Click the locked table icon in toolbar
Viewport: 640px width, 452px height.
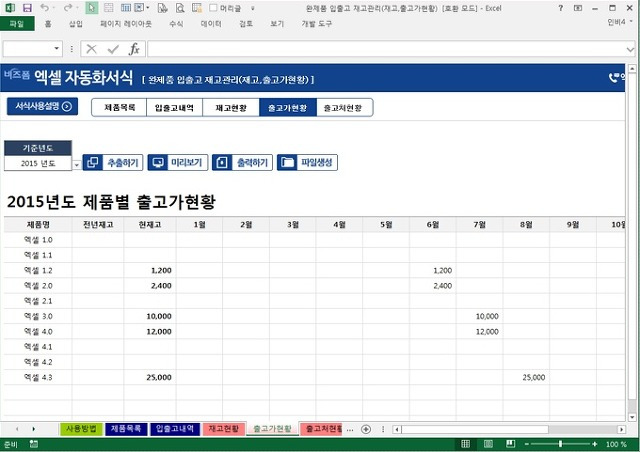pos(197,8)
